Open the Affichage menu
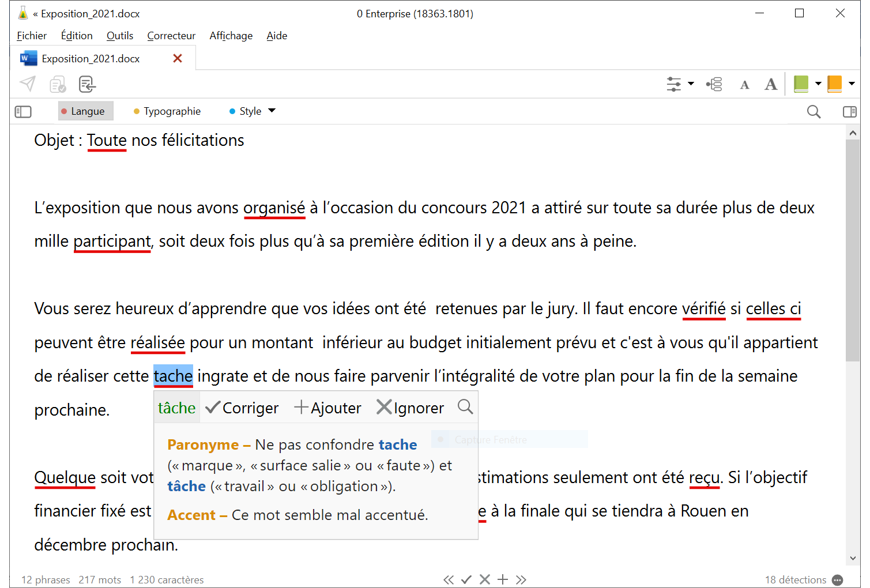The image size is (870, 588). pyautogui.click(x=231, y=36)
